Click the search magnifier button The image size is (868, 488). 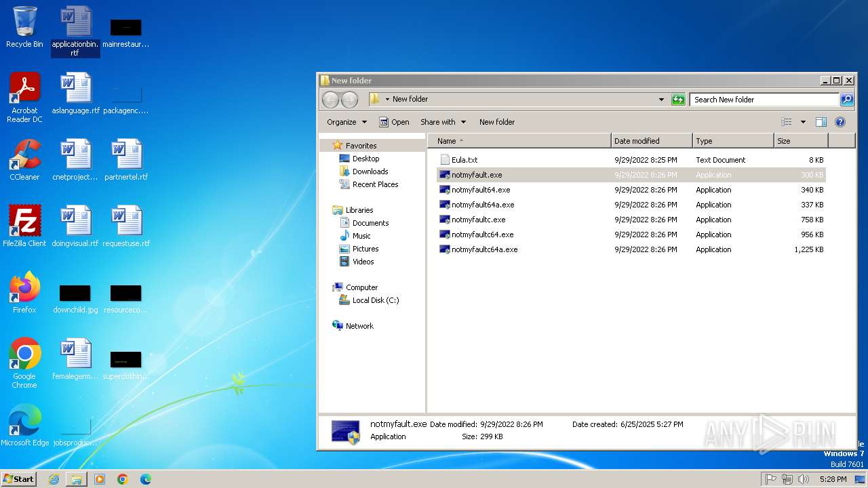click(847, 100)
